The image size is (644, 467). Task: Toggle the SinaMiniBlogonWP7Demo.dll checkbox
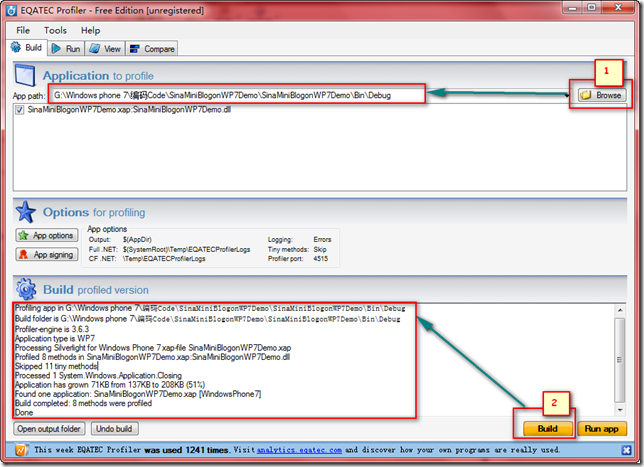coord(19,110)
